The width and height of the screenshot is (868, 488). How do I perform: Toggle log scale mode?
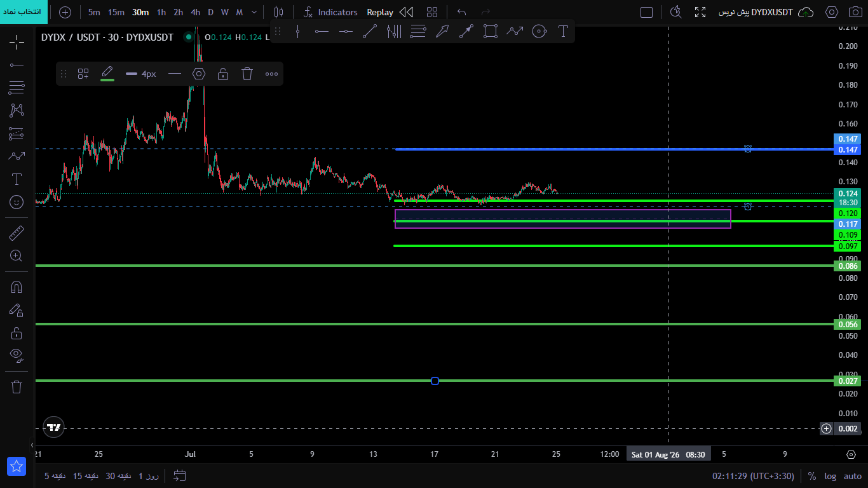pyautogui.click(x=830, y=476)
